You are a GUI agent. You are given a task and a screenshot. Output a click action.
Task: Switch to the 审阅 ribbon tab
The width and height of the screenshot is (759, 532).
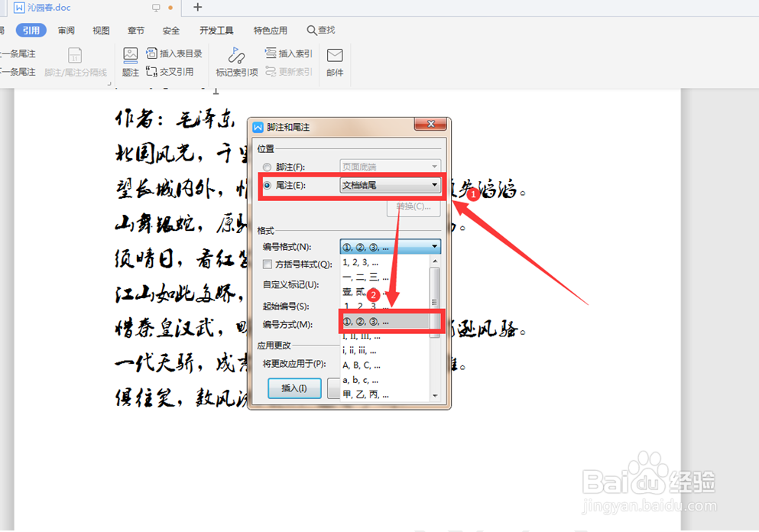click(66, 31)
